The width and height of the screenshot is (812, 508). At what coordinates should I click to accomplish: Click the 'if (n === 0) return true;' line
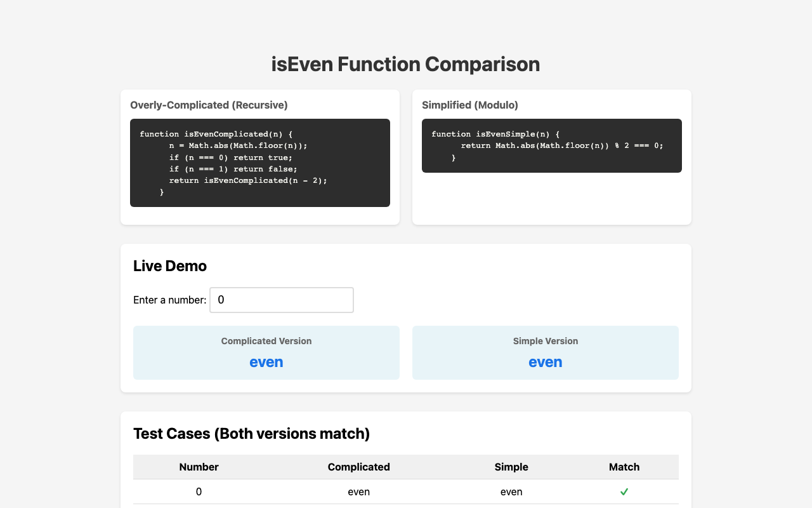(x=230, y=157)
